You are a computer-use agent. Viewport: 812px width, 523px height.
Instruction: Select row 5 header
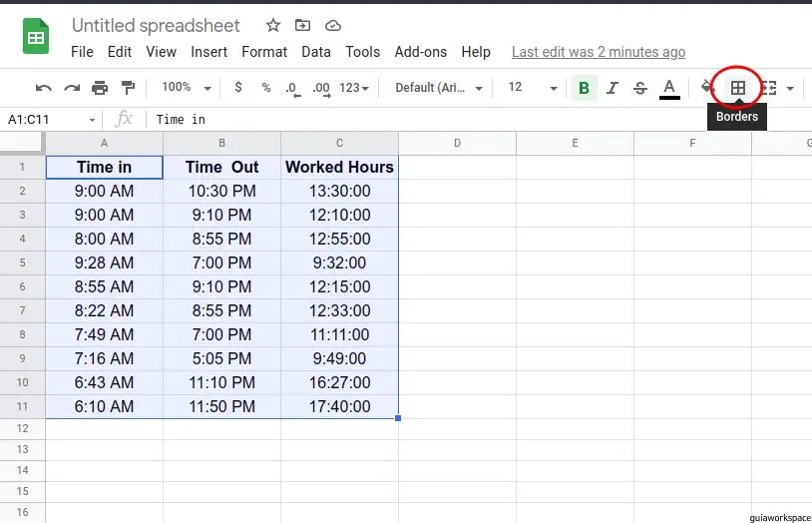coord(22,262)
